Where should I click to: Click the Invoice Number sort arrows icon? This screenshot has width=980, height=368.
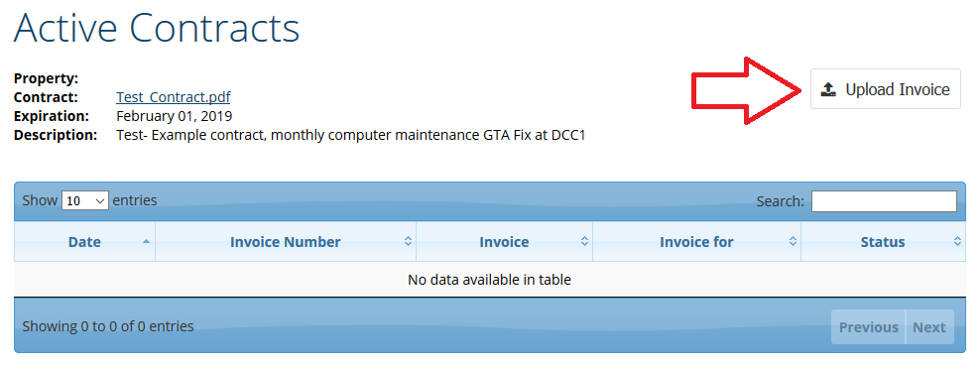408,241
